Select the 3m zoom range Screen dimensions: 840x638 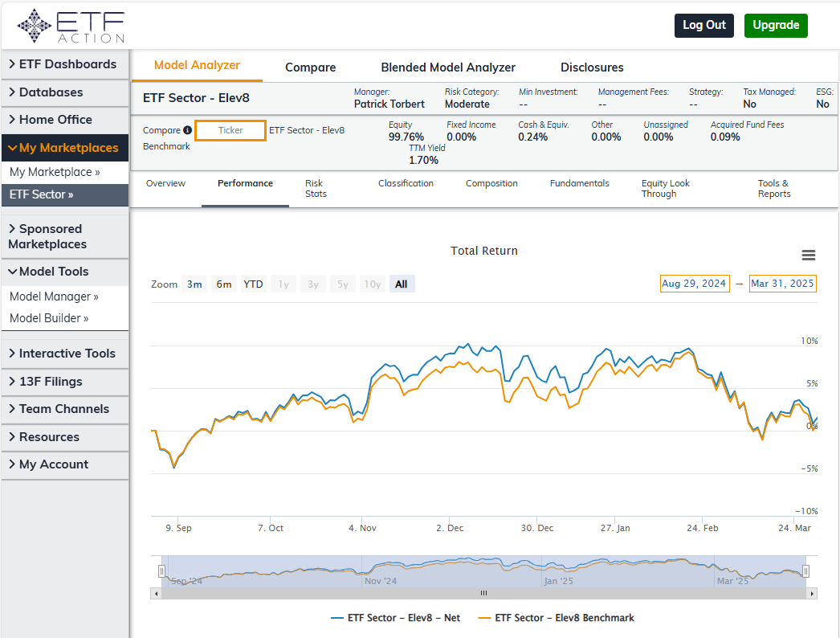(194, 284)
